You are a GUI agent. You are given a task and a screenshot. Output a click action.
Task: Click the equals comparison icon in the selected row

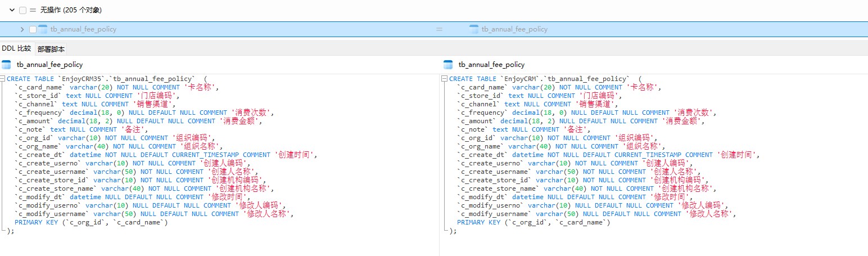point(439,29)
